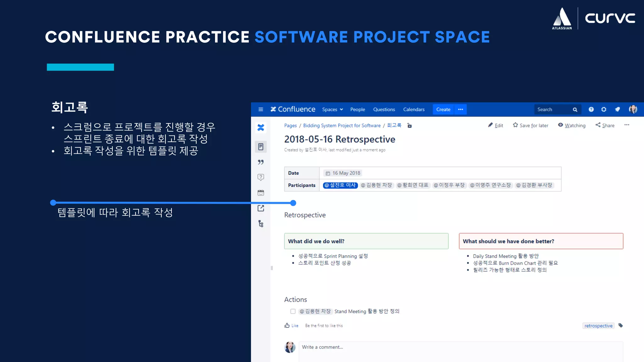Screen dimensions: 644x362
Task: Click What should we have done better panel
Action: click(x=541, y=241)
